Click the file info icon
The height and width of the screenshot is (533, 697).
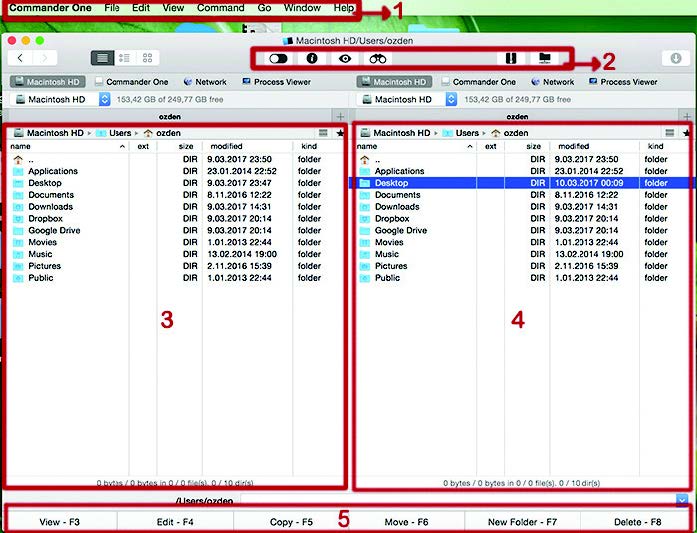[x=312, y=59]
